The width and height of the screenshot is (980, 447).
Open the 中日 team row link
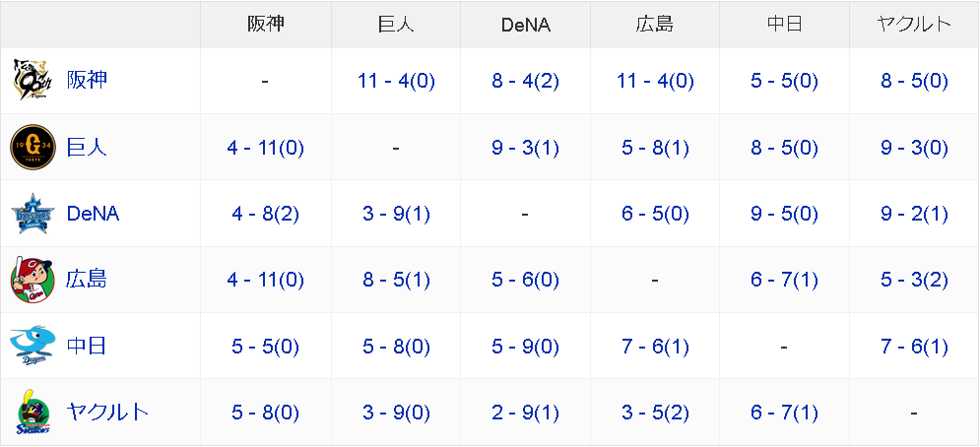(87, 346)
